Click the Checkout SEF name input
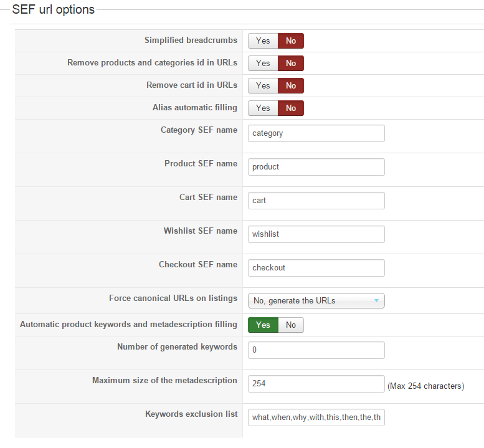The height and width of the screenshot is (448, 484). (316, 268)
